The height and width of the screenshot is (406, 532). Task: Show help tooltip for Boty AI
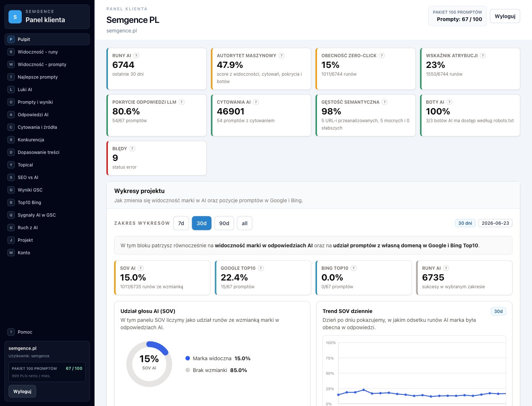450,102
